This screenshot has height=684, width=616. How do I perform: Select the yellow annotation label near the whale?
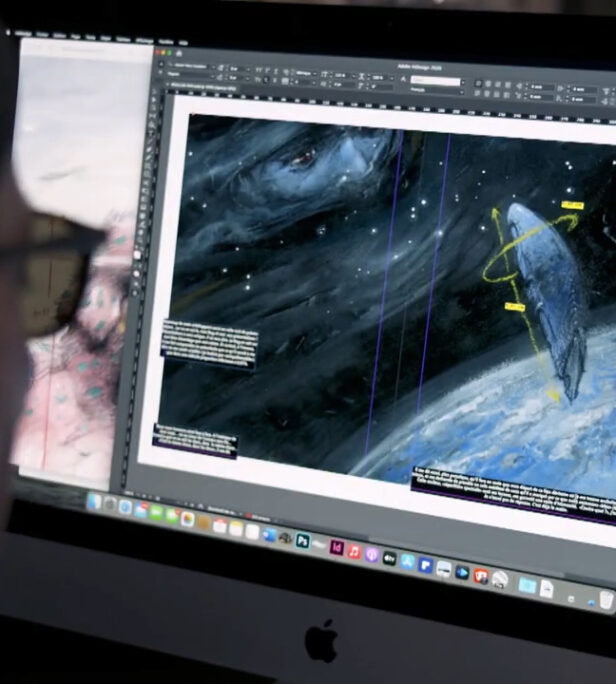point(572,205)
